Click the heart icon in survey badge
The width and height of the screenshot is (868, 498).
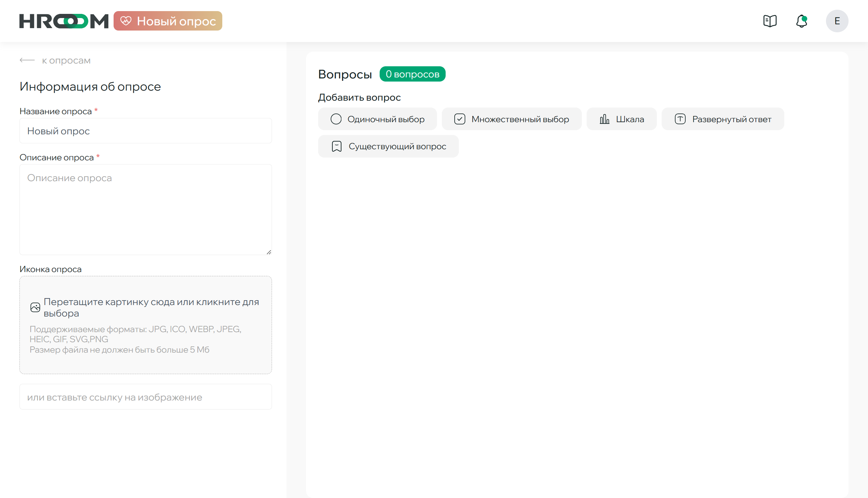(126, 21)
